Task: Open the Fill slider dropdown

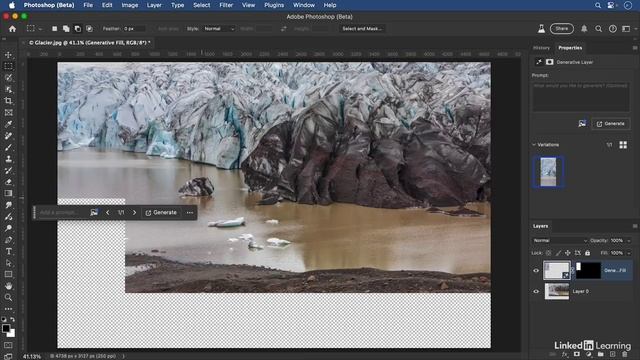Action: point(629,253)
